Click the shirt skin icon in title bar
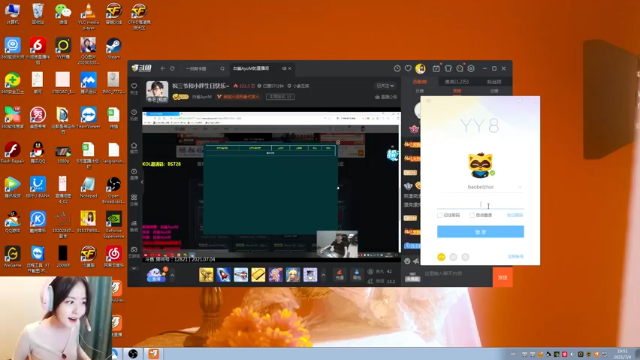 [448, 69]
